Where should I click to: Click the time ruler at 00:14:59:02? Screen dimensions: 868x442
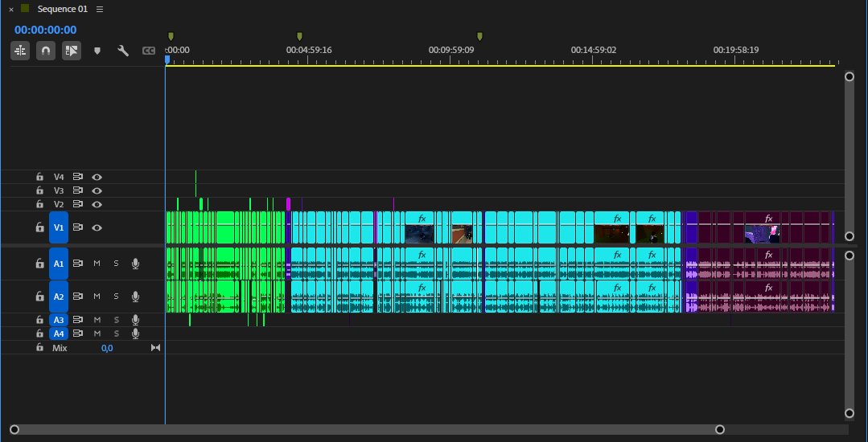click(593, 50)
